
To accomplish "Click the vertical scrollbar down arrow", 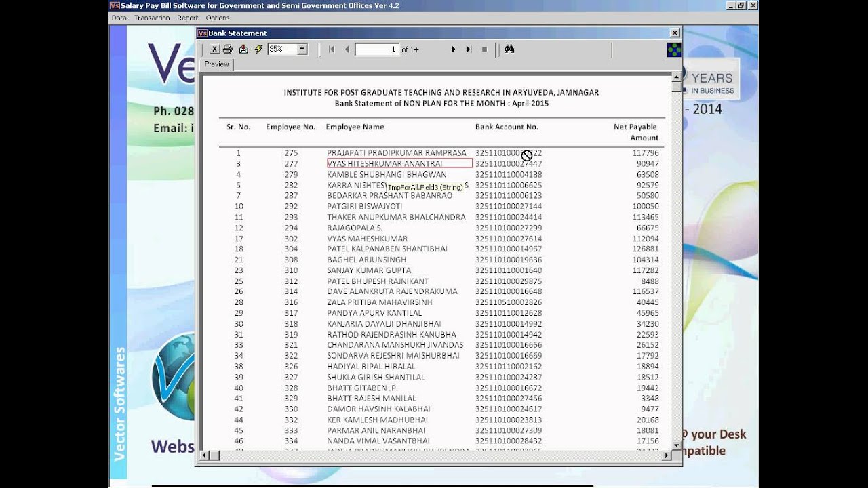I will pos(676,445).
